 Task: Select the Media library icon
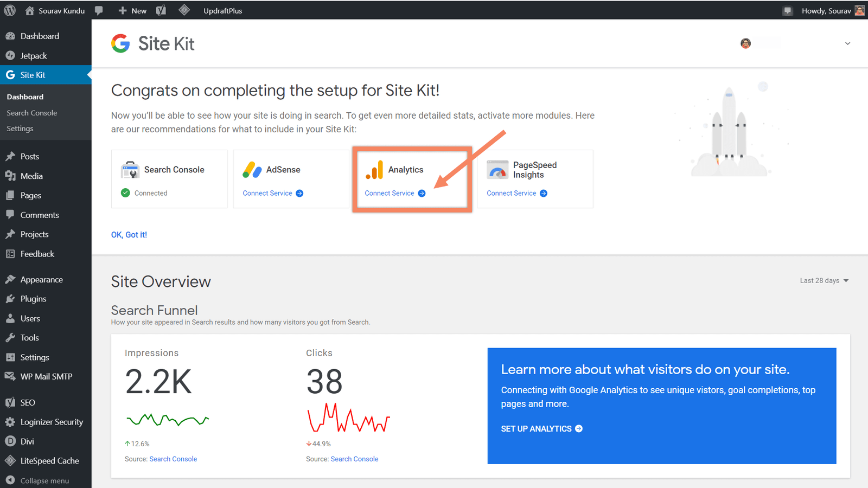tap(10, 176)
